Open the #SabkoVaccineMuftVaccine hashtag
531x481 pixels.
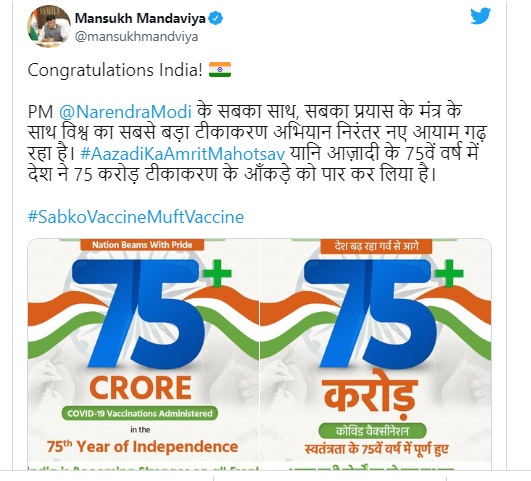(136, 217)
